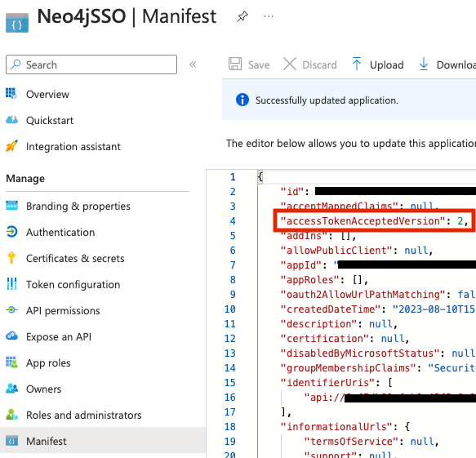
Task: Open Expose an API cloud icon
Action: pos(12,336)
